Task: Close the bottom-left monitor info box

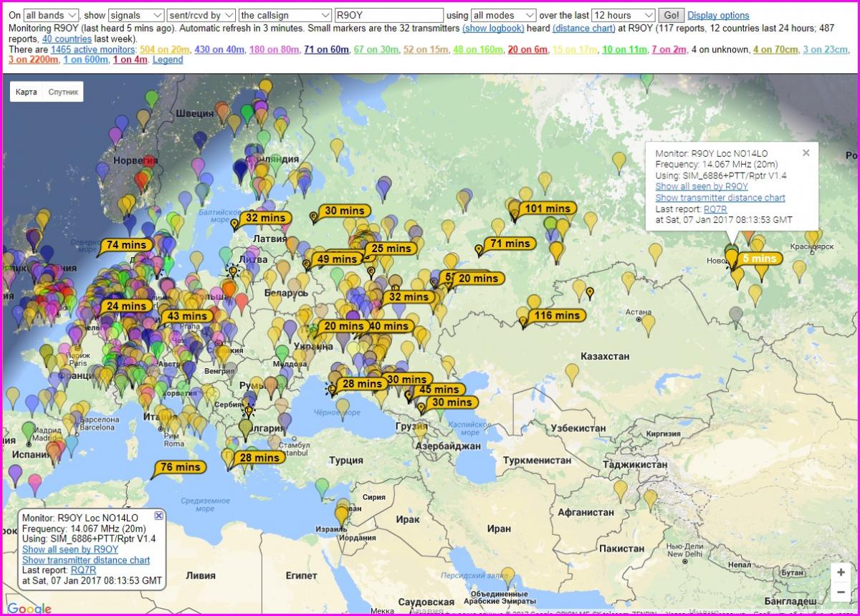Action: [159, 516]
